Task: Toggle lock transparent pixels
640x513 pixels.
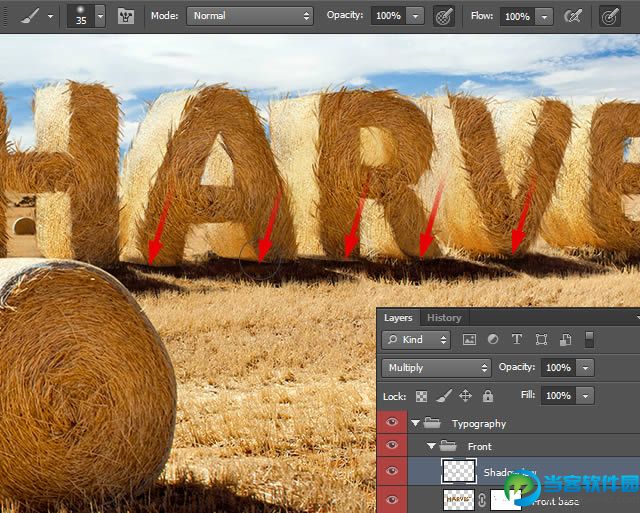Action: pos(421,396)
